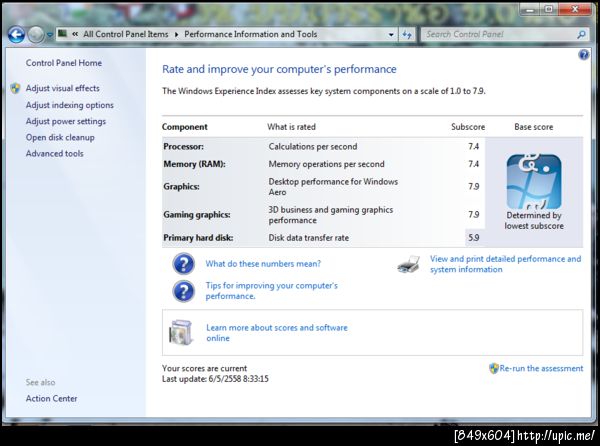
Task: Close the Control Panel window
Action: tap(574, 10)
